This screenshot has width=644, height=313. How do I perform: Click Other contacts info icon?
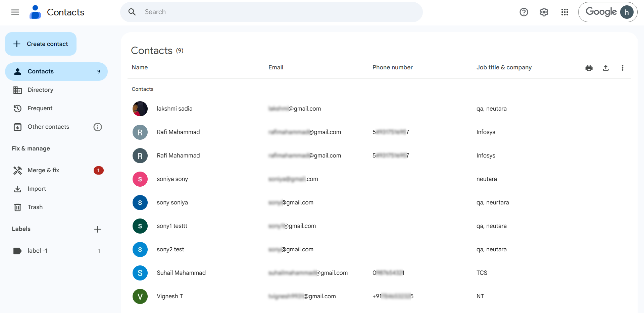(x=98, y=127)
